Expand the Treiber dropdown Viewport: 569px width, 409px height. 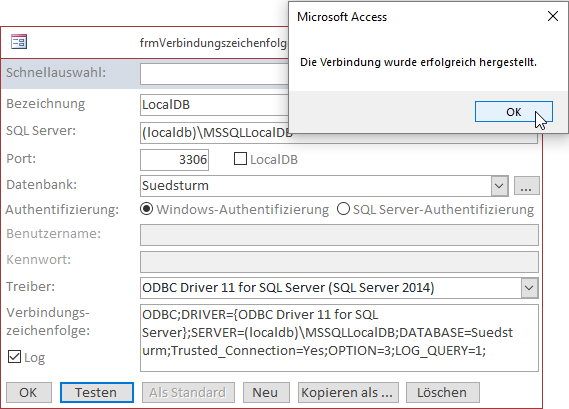529,288
